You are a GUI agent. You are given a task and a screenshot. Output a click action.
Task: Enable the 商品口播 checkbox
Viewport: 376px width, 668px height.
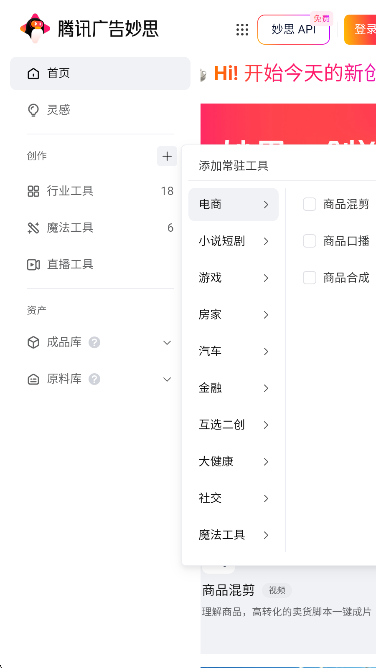[x=310, y=241]
